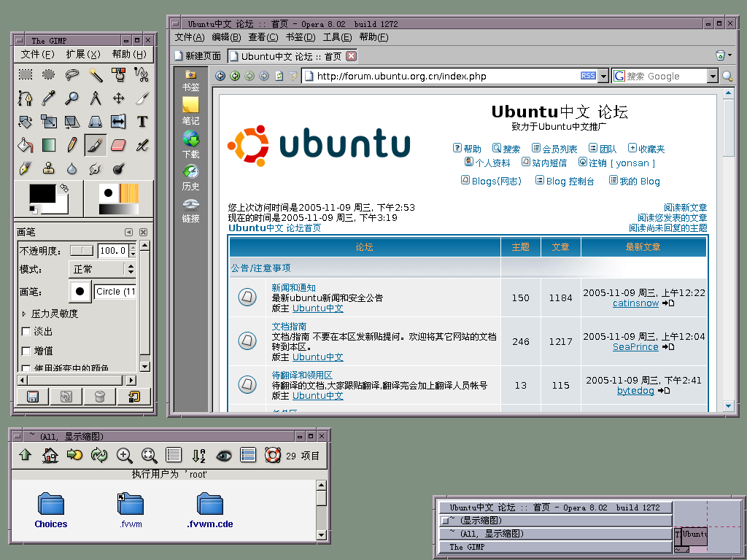The width and height of the screenshot is (747, 560).
Task: Choose the Bucket Fill tool
Action: click(x=26, y=145)
